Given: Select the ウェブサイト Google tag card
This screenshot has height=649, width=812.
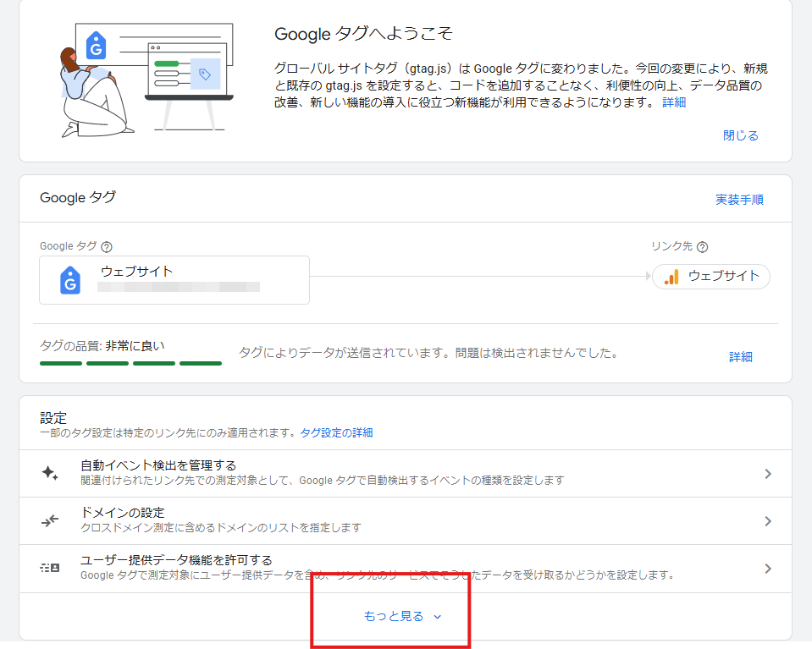Looking at the screenshot, I should click(174, 280).
